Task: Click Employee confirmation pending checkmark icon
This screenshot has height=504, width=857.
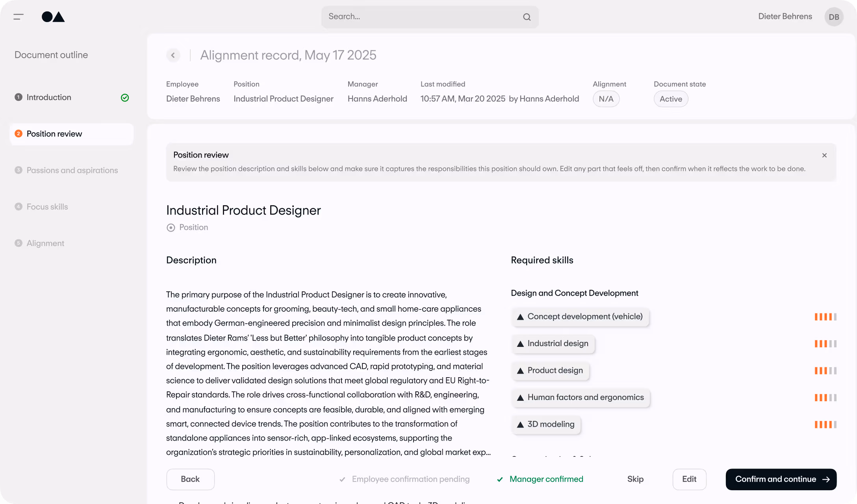Action: 342,479
